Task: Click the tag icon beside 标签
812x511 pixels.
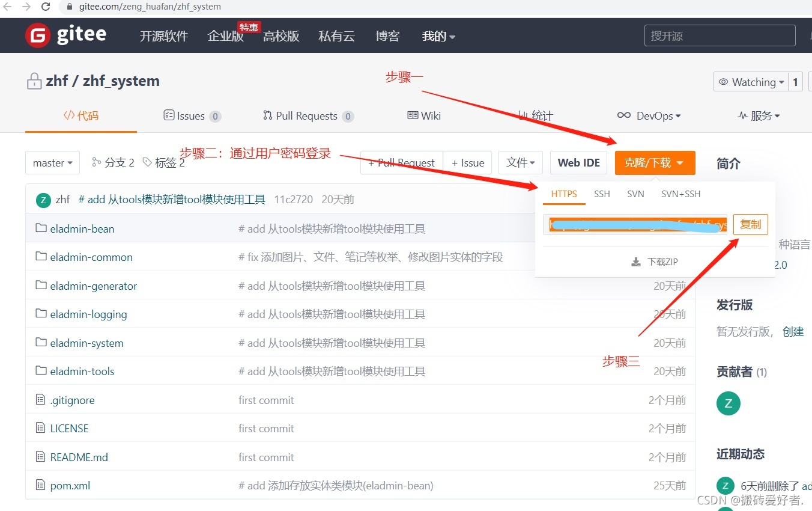Action: [147, 162]
